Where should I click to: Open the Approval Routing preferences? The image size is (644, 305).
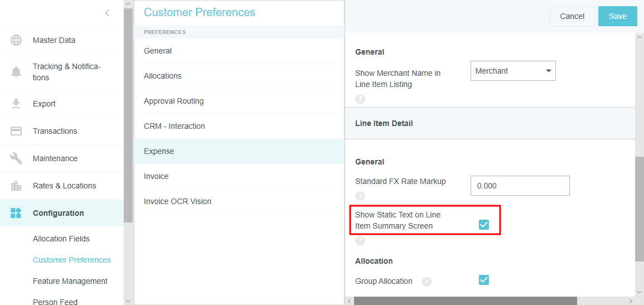point(173,101)
